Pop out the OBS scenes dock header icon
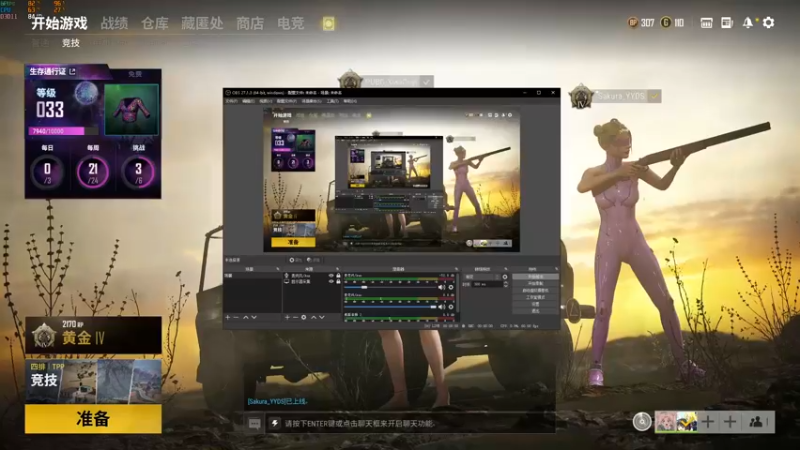 coord(278,269)
